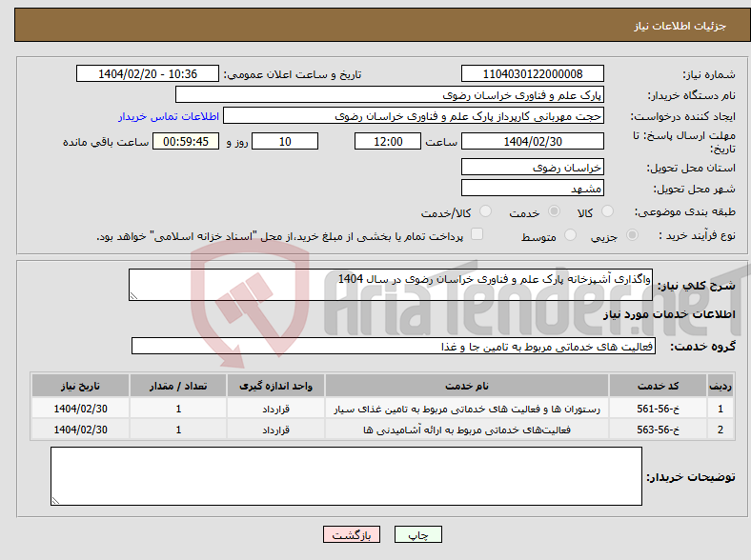This screenshot has height=560, width=751.
Task: Click the delivery province field خراسان رضوی
Action: tap(532, 167)
